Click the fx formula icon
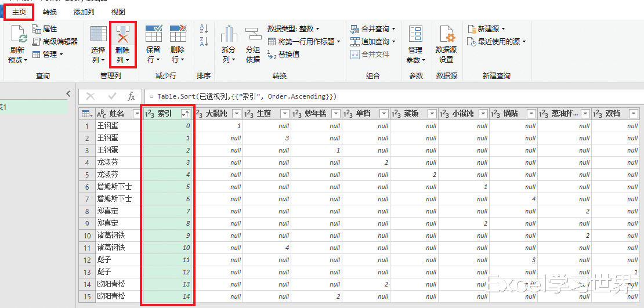Screen dimensions: 644x308 132,96
